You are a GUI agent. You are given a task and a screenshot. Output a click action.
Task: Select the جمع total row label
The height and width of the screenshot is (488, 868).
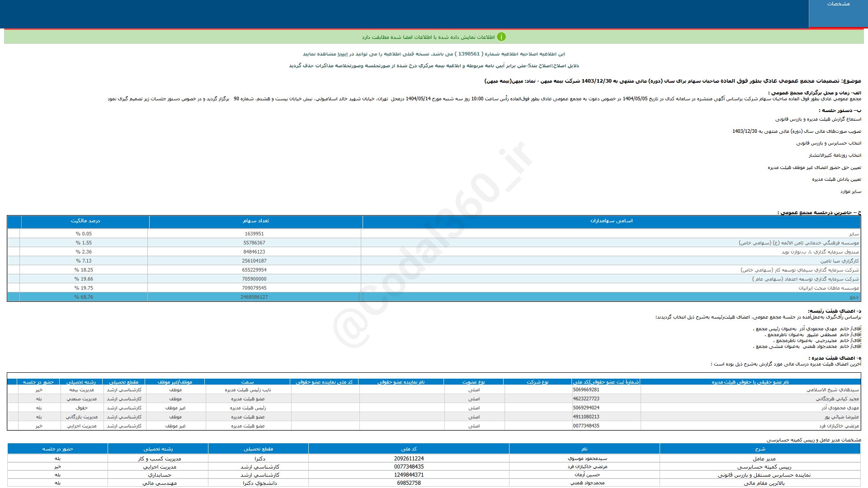pos(854,297)
